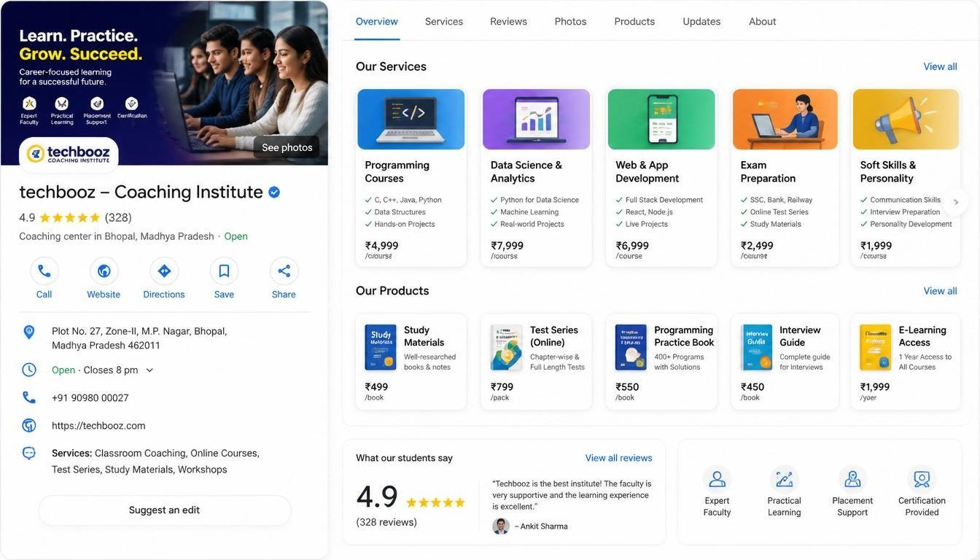The width and height of the screenshot is (980, 560).
Task: Click the Web & App Development card image
Action: pos(661,120)
